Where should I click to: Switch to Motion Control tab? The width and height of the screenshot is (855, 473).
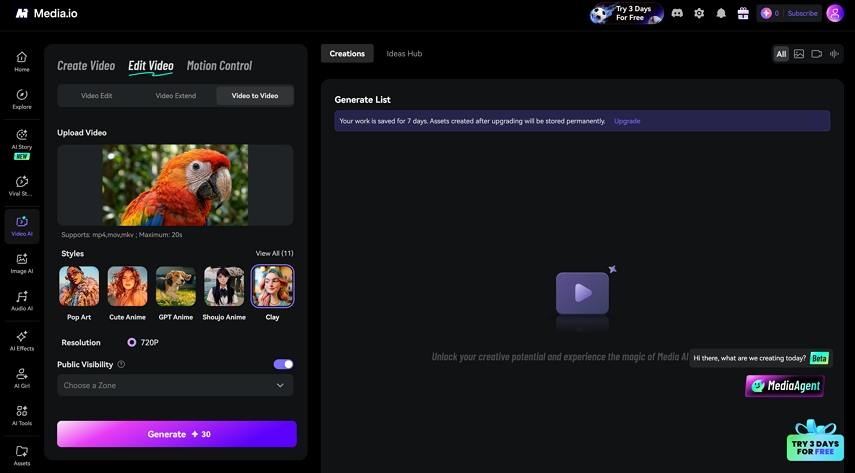coord(219,65)
